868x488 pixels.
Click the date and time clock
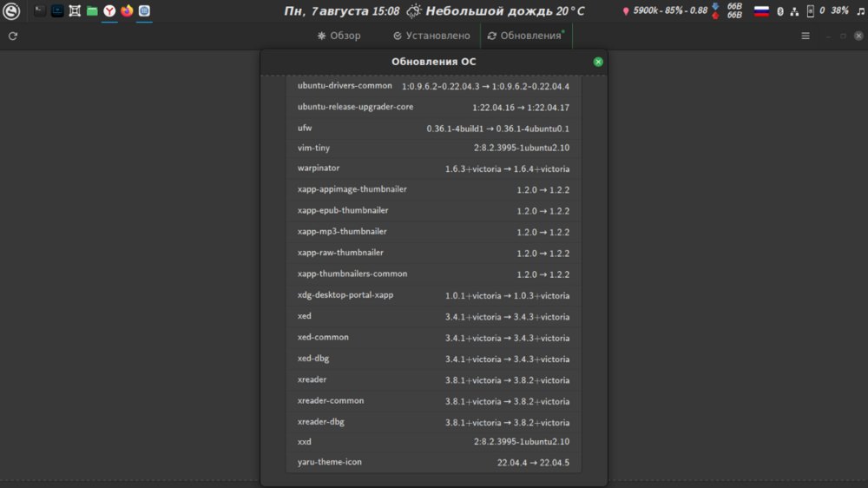pos(341,11)
